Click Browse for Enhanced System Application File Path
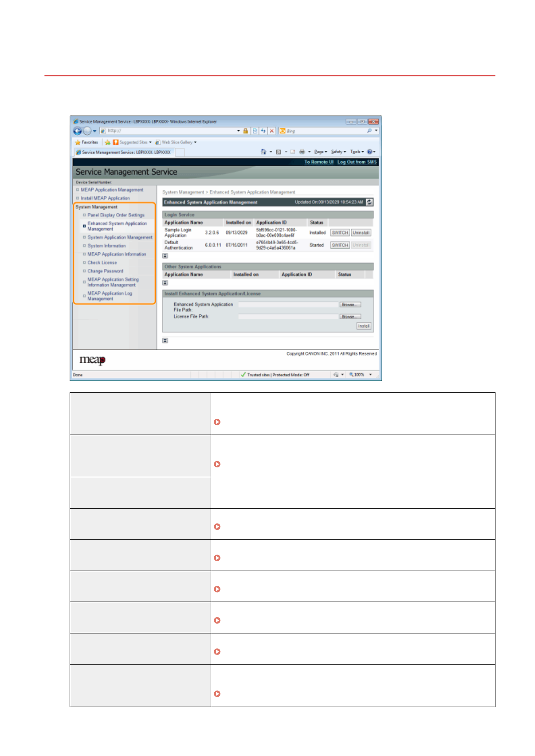The width and height of the screenshot is (535, 756). click(x=349, y=304)
